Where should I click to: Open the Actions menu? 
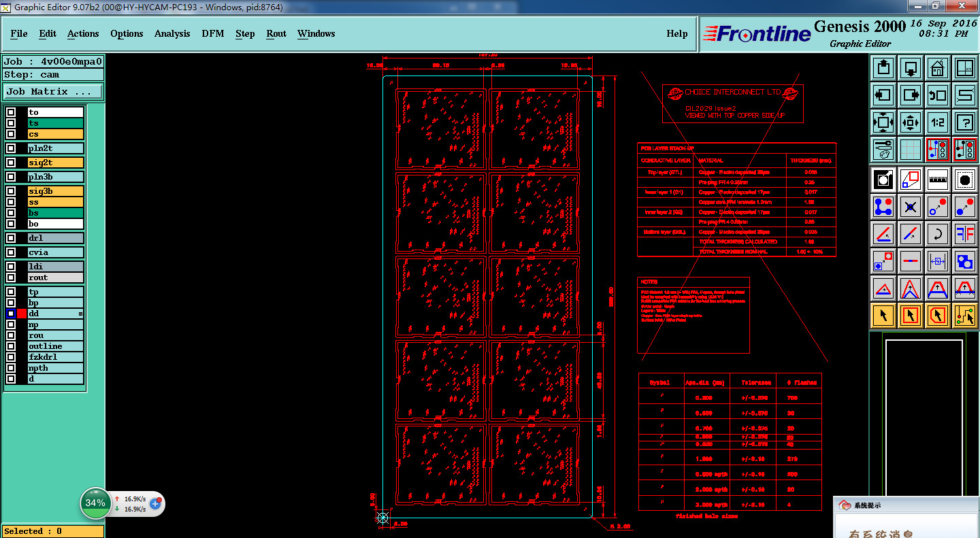pos(83,33)
